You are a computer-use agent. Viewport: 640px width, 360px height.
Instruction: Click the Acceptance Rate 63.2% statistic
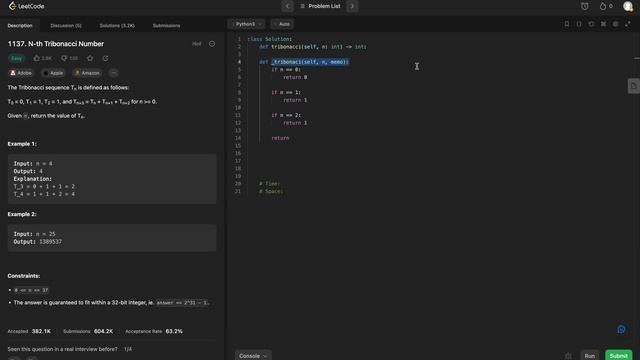click(x=154, y=331)
